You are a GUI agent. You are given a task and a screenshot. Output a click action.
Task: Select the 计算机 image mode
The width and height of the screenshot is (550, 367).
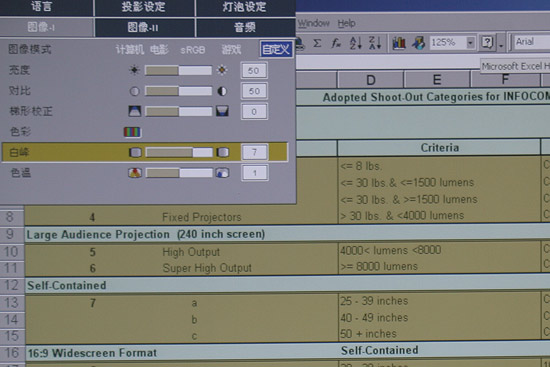point(130,50)
